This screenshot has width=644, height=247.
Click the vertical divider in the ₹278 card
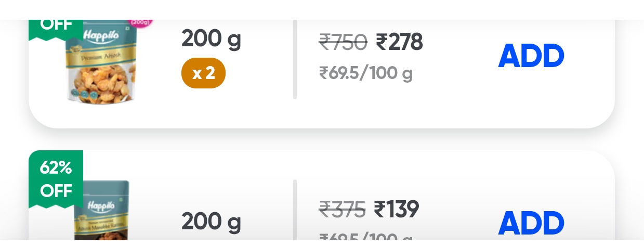295,60
